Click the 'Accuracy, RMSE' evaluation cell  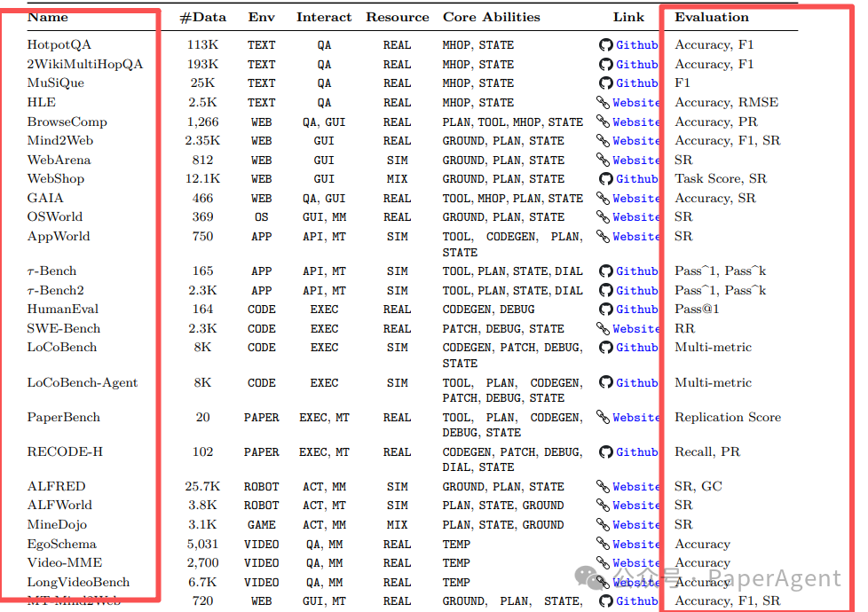coord(726,102)
